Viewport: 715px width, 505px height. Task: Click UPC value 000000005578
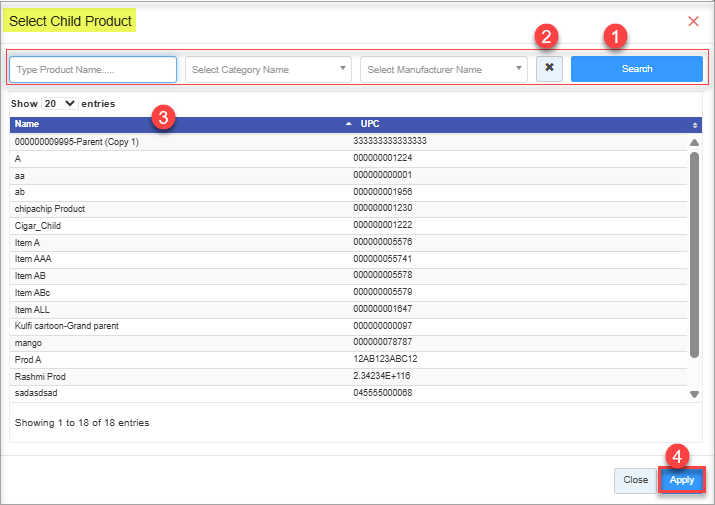coord(383,275)
